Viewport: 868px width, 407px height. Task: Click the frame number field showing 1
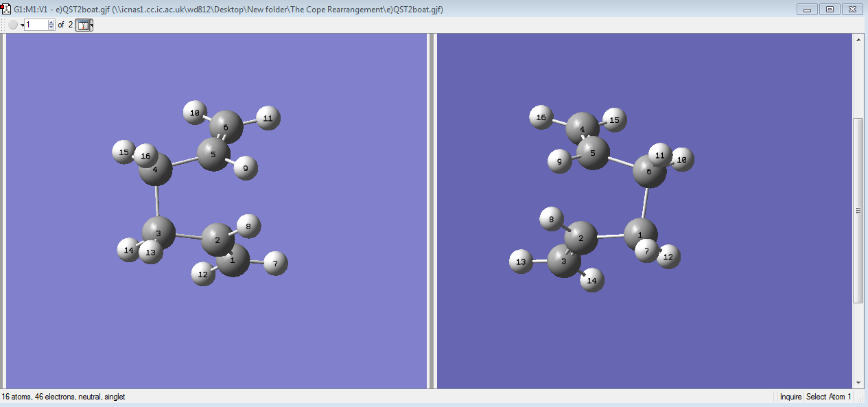pos(36,25)
